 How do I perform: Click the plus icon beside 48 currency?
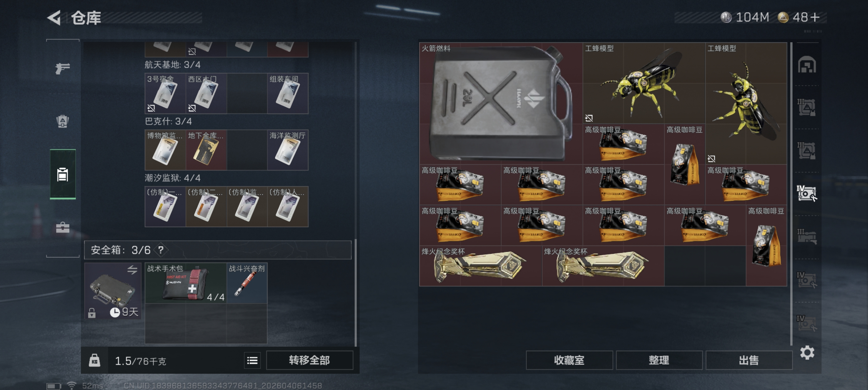point(815,17)
